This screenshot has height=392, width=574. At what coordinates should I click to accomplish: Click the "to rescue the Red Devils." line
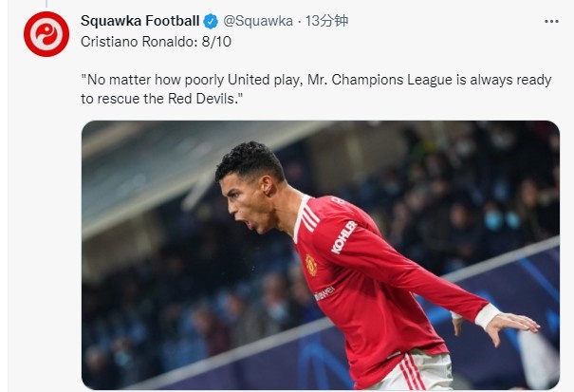(x=162, y=99)
